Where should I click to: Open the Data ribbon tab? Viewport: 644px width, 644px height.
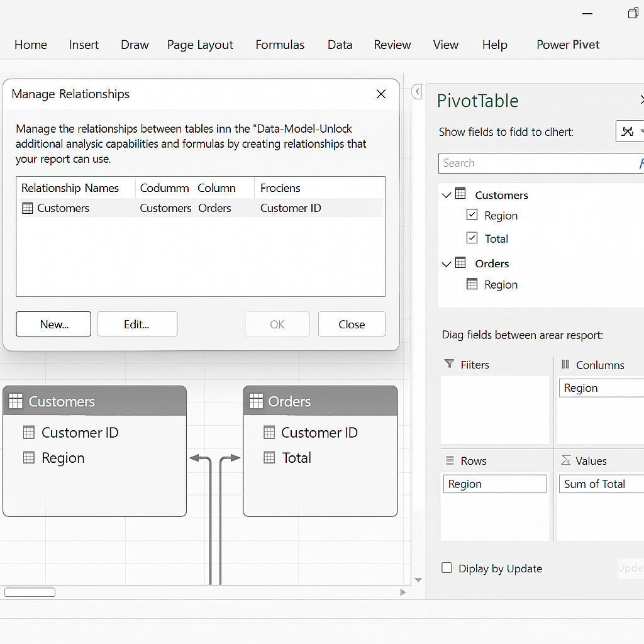[x=340, y=45]
